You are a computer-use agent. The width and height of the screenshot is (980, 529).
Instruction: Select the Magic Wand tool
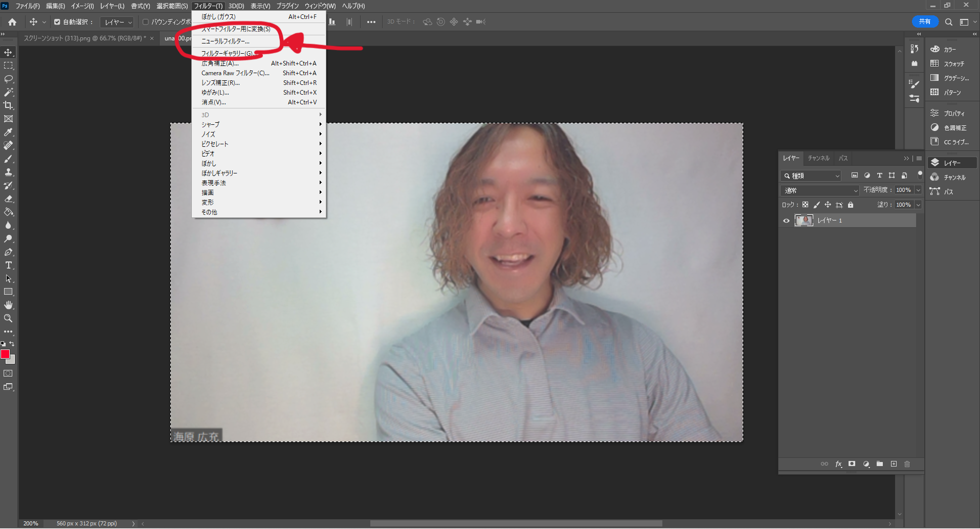coord(8,92)
